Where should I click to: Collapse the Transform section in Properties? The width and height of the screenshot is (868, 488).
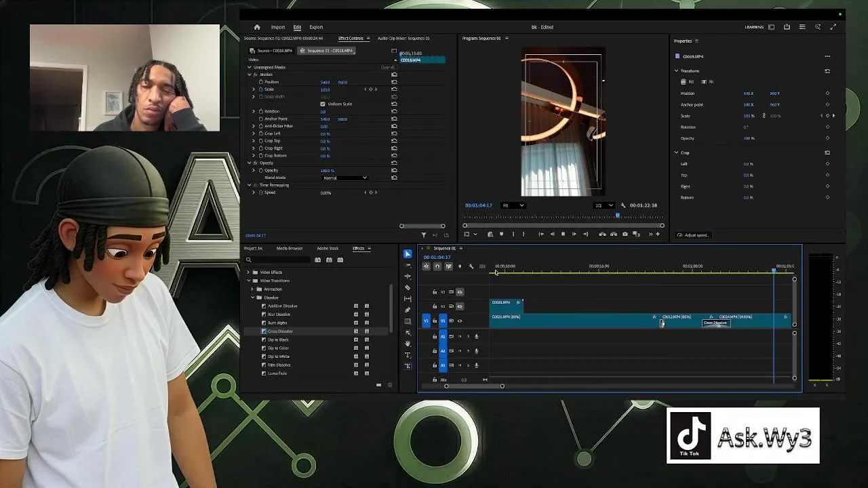[676, 70]
